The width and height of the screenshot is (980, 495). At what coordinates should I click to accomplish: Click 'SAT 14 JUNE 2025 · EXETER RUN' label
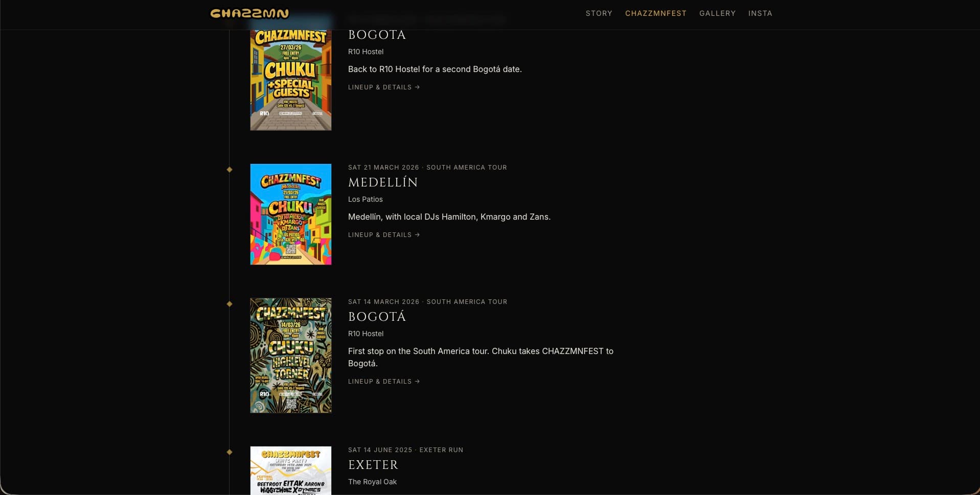(x=405, y=450)
